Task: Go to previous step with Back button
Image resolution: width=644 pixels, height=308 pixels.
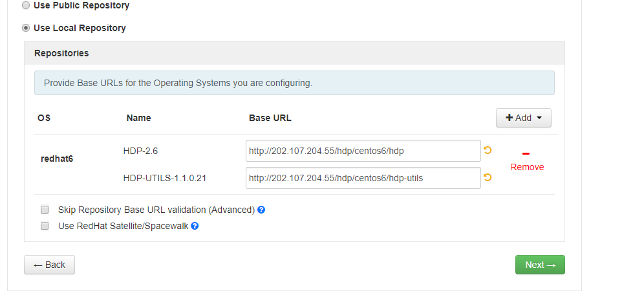Action: point(49,265)
